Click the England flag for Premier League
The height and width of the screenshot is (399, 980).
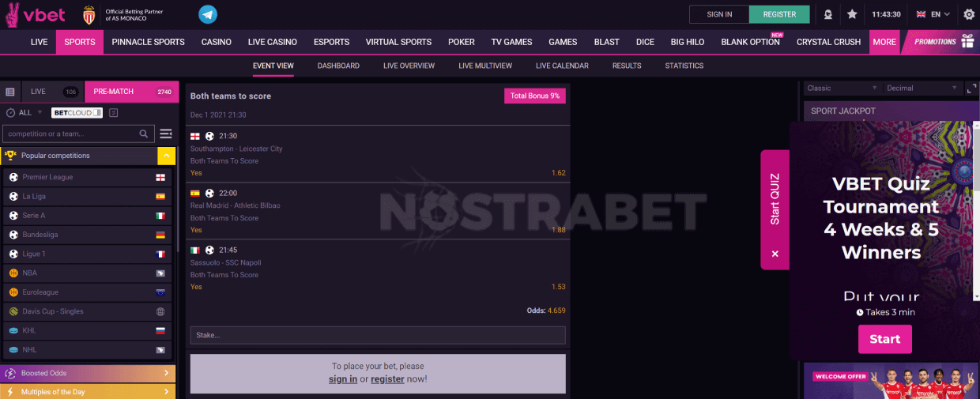[160, 177]
